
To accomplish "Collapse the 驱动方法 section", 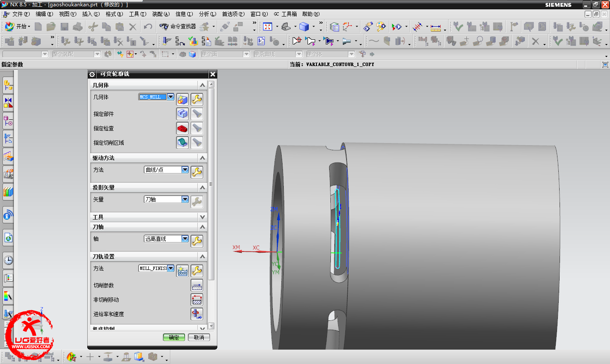I will tap(202, 158).
